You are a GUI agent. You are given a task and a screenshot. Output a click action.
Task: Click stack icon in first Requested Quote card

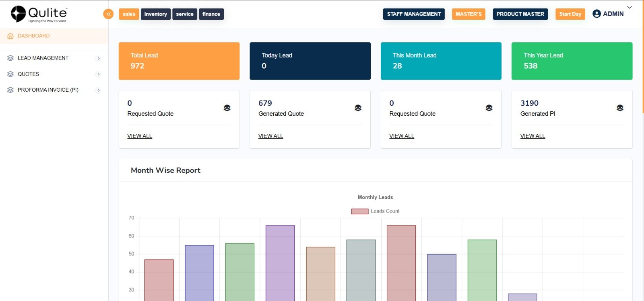(227, 108)
